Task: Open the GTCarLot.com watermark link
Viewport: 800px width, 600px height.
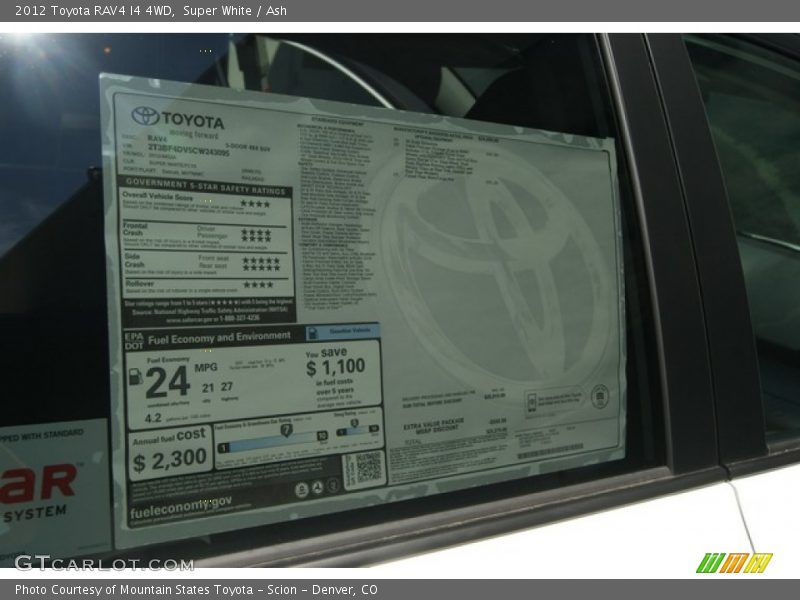Action: tap(103, 563)
